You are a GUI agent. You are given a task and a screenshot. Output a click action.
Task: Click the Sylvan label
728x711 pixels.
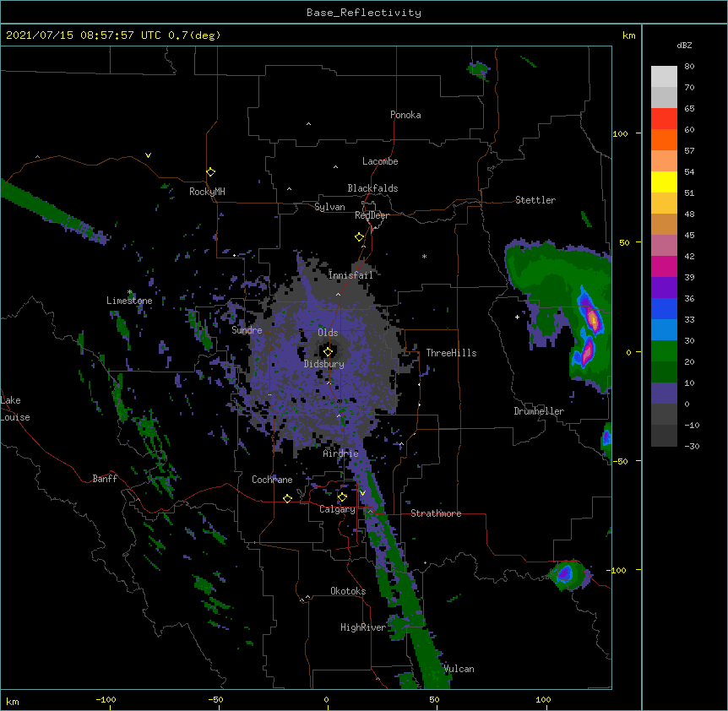(x=329, y=207)
